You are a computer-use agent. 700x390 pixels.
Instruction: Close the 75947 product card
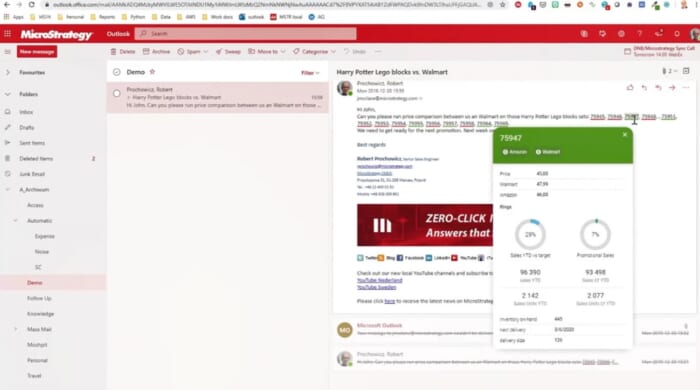[x=625, y=135]
